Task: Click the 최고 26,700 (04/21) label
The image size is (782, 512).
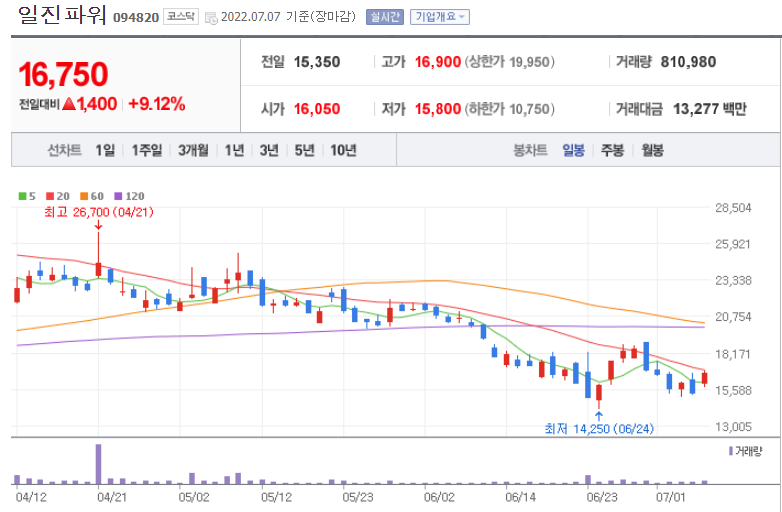Action: [99, 212]
